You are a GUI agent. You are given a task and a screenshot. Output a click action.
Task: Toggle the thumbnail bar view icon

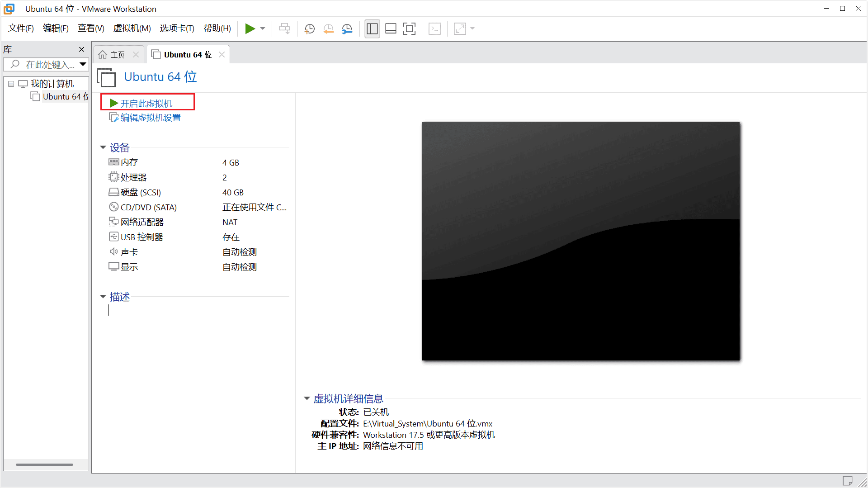(391, 28)
